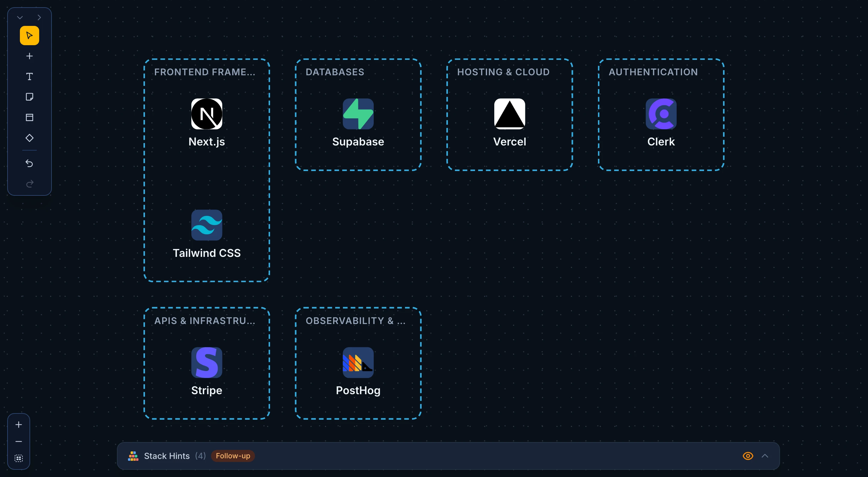Select the pointer/select tool
Screen dimensions: 868x477
29,36
